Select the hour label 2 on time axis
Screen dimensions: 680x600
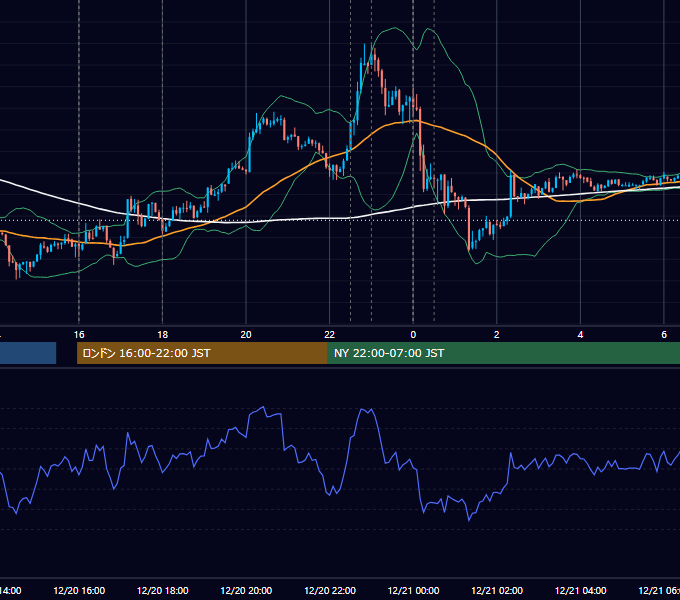click(x=497, y=335)
